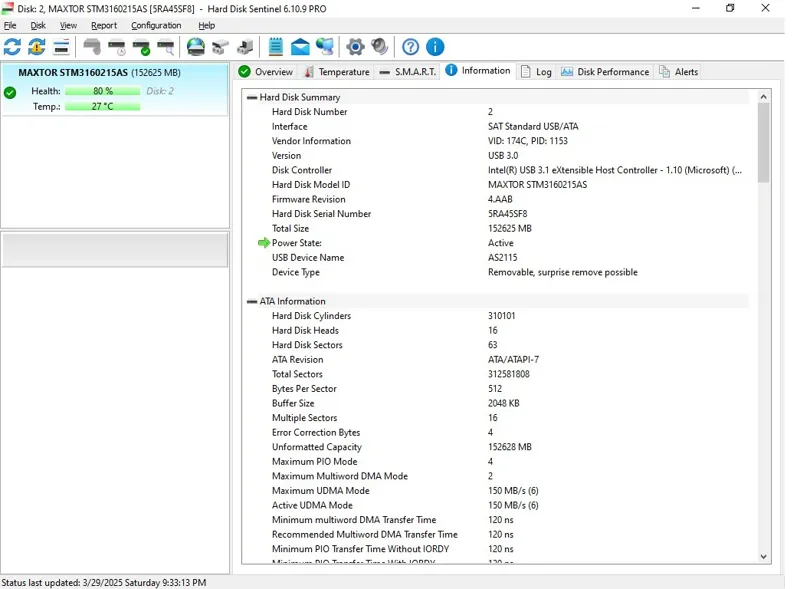
Task: Click the globe network disk icon
Action: 196,47
